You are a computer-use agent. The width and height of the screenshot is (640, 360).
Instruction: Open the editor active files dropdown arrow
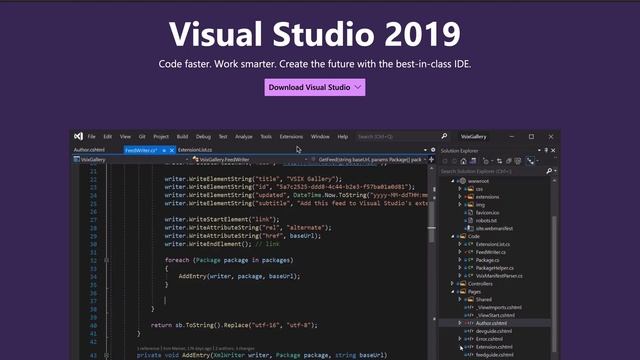click(x=425, y=150)
